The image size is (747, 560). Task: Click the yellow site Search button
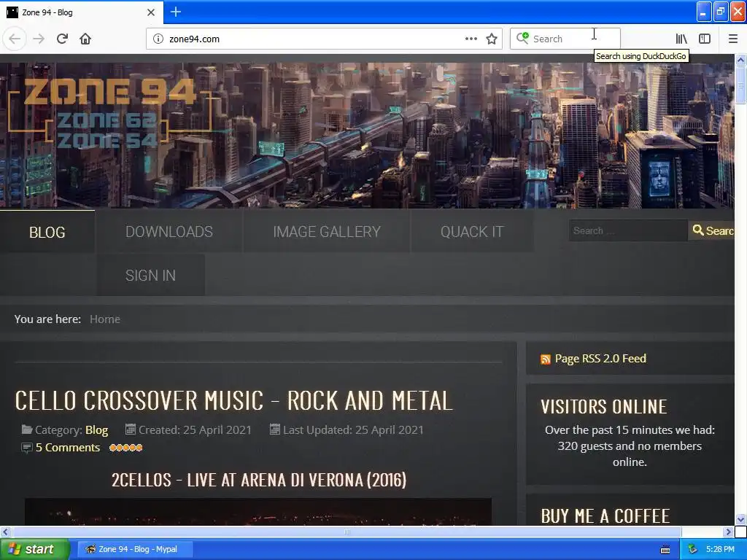click(712, 230)
